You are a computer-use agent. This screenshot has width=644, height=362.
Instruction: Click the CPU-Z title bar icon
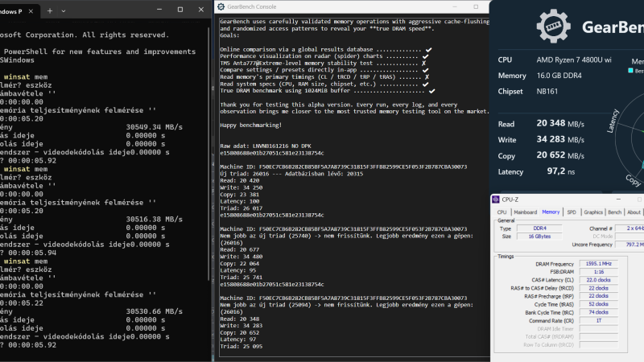tap(496, 200)
